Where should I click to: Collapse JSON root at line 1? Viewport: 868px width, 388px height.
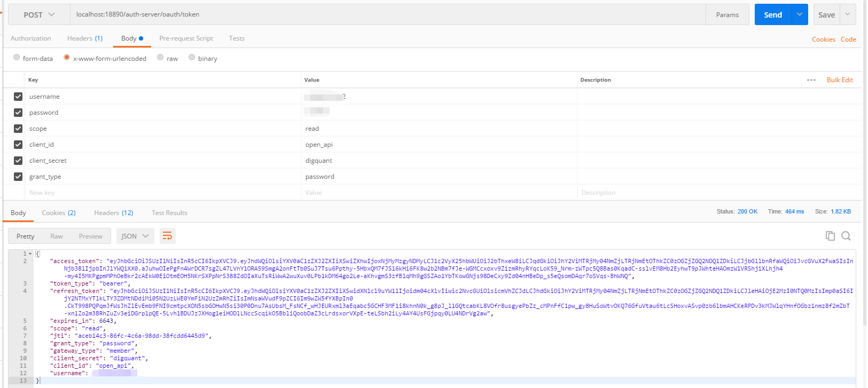pos(30,254)
